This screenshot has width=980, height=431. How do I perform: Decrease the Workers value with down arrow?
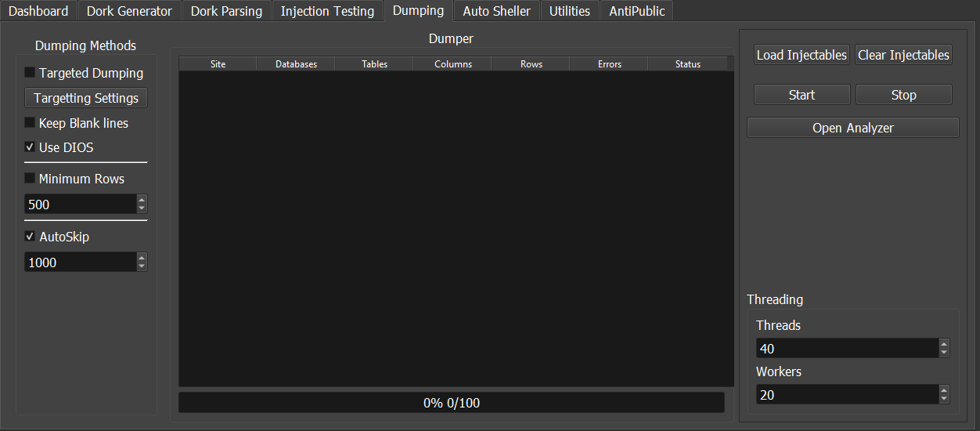click(x=944, y=399)
